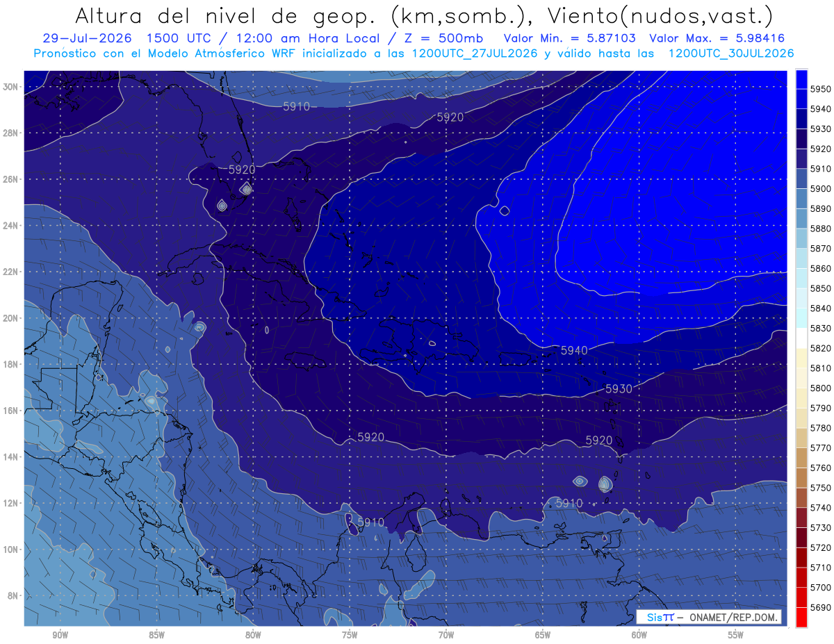Click '1200UTC_30JUL2026' valid-until time text
This screenshot has width=834, height=644.
pyautogui.click(x=731, y=53)
